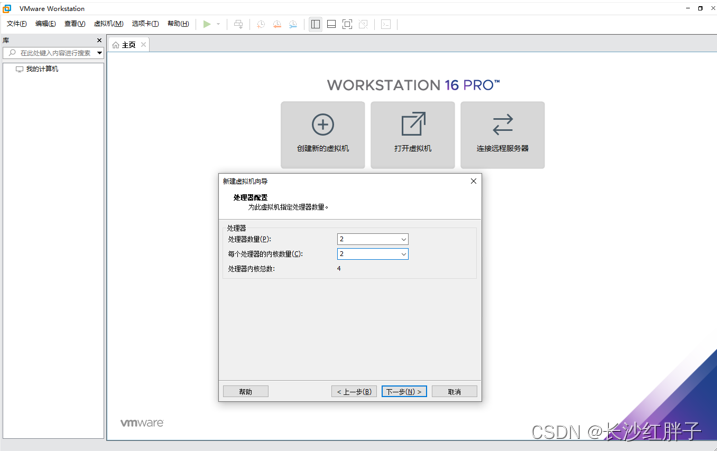
Task: Click the revert to snapshot icon
Action: [277, 24]
